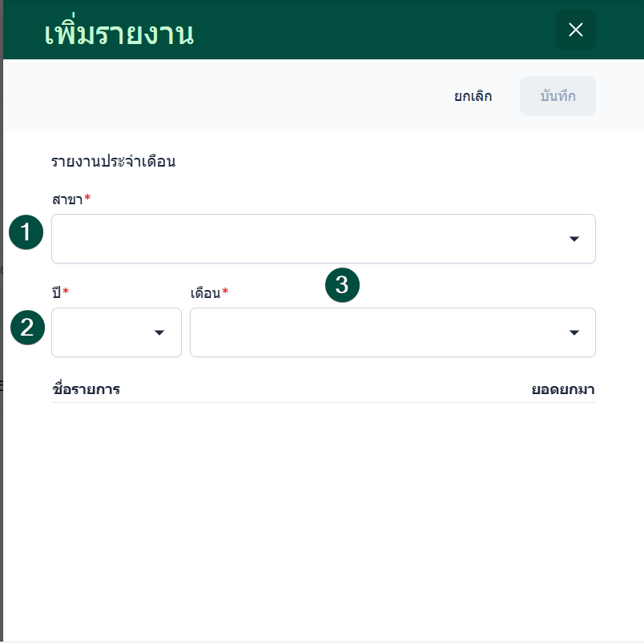This screenshot has width=644, height=644.
Task: Open the สาขา branch dropdown
Action: 324,239
